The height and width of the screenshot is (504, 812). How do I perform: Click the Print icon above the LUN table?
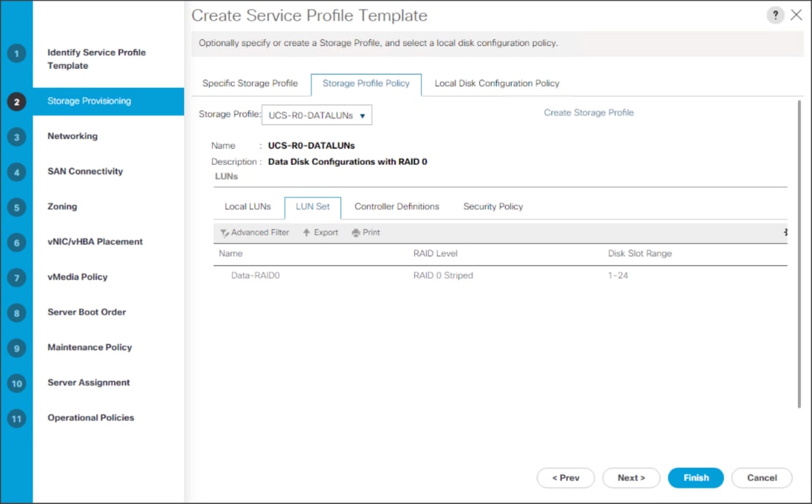click(x=365, y=232)
